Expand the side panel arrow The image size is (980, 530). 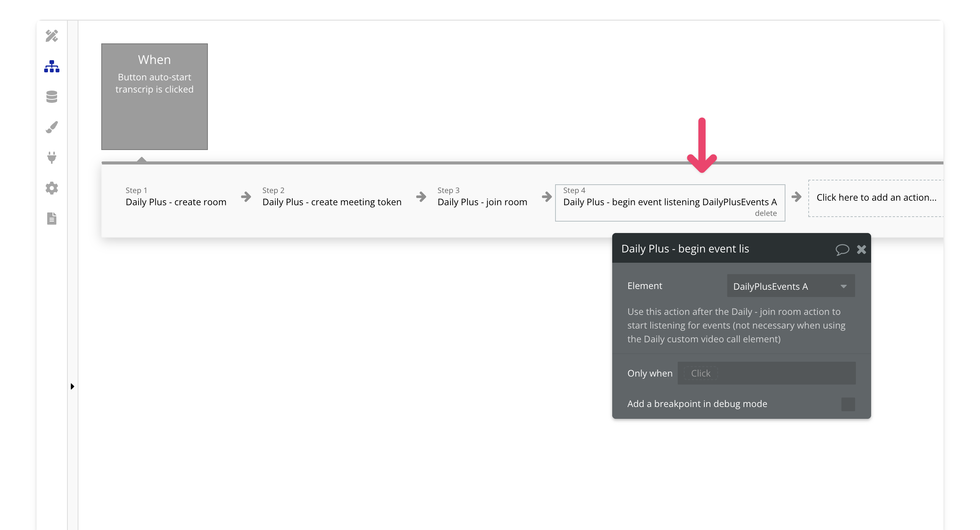72,386
